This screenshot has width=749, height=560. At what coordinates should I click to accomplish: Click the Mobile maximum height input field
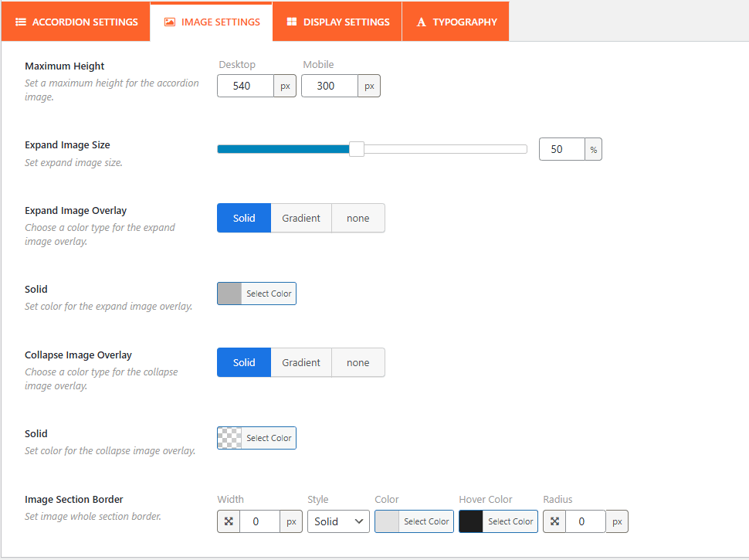tap(329, 86)
